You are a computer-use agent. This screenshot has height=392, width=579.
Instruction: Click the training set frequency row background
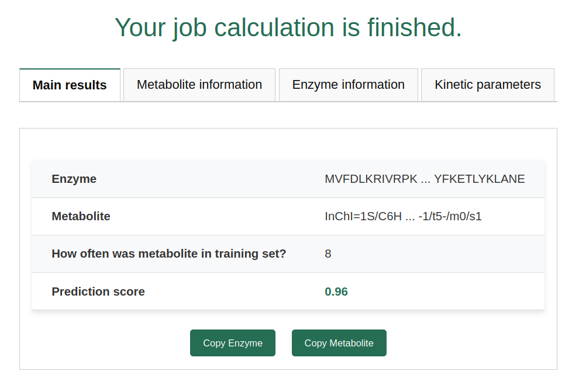click(439, 254)
